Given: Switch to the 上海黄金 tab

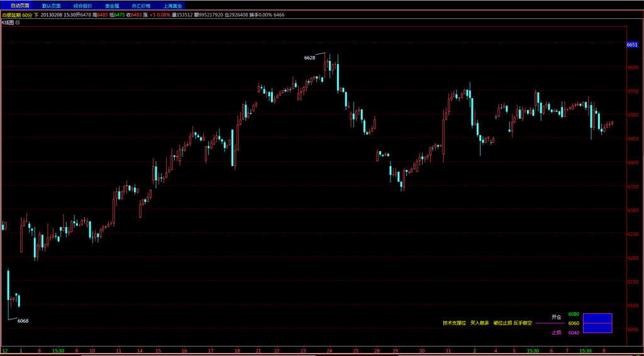Looking at the screenshot, I should 172,5.
